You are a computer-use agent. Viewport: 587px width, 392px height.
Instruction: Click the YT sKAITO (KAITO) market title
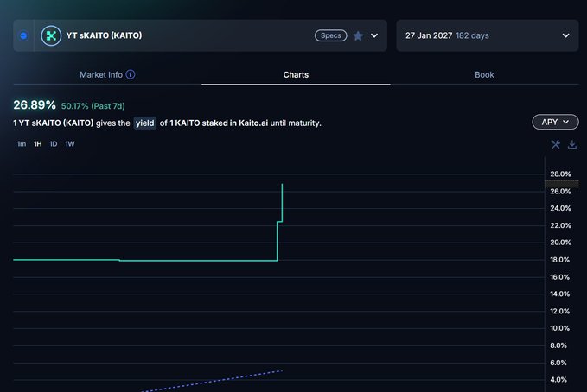coord(104,35)
